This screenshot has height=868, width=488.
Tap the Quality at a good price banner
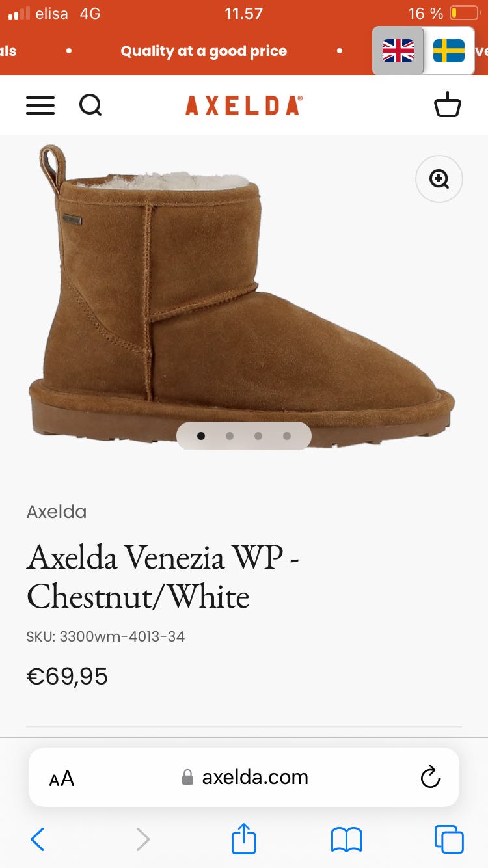[204, 51]
